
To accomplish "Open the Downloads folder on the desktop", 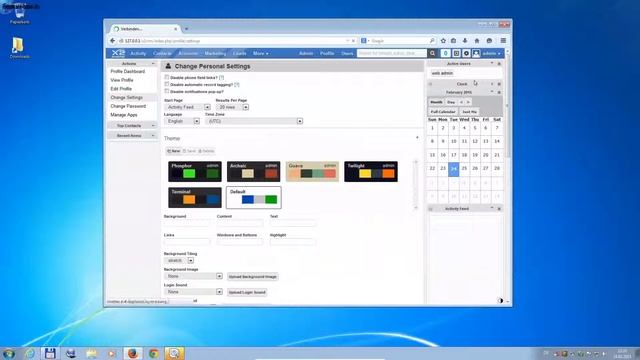I will [x=18, y=48].
